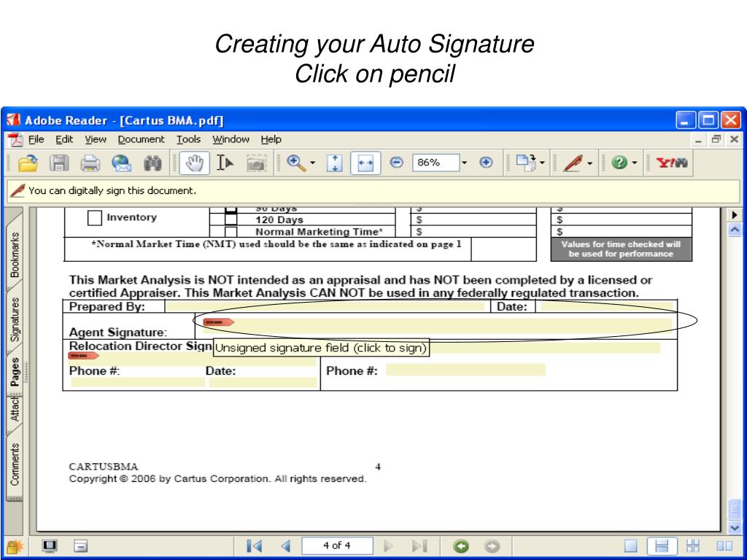The height and width of the screenshot is (560, 747).
Task: Activate the Snapshot camera tool
Action: [x=256, y=163]
